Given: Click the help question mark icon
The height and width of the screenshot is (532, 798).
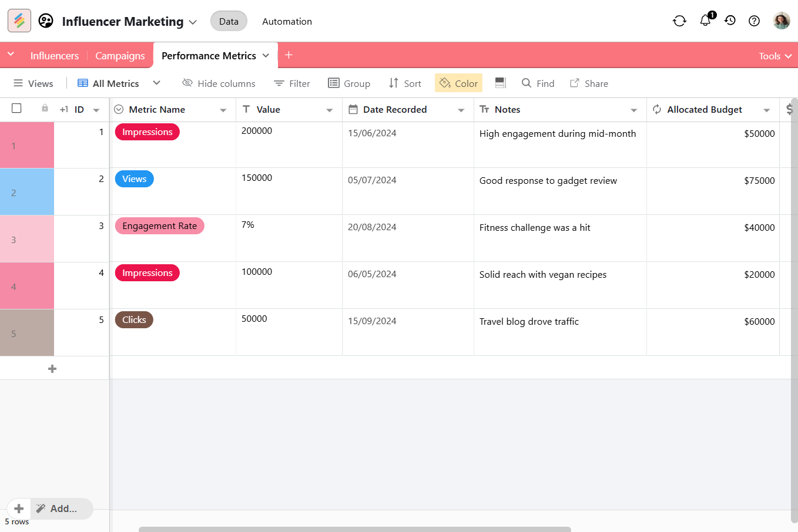Looking at the screenshot, I should 754,21.
